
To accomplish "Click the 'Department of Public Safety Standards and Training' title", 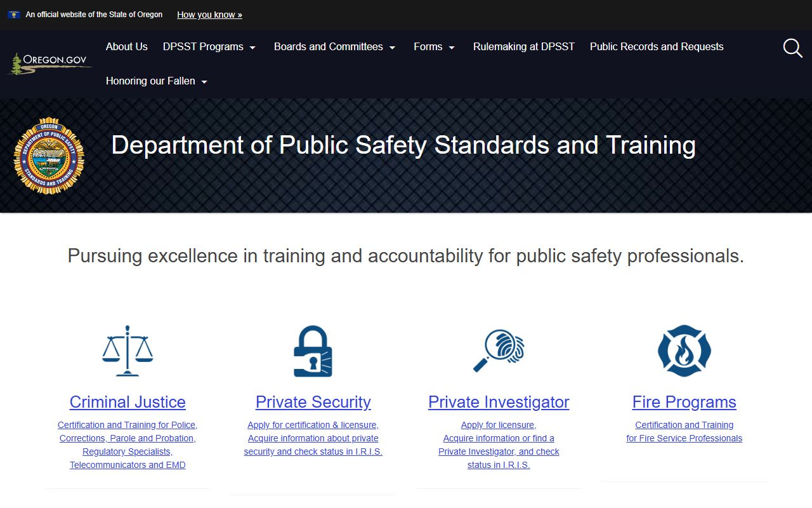I will [403, 145].
